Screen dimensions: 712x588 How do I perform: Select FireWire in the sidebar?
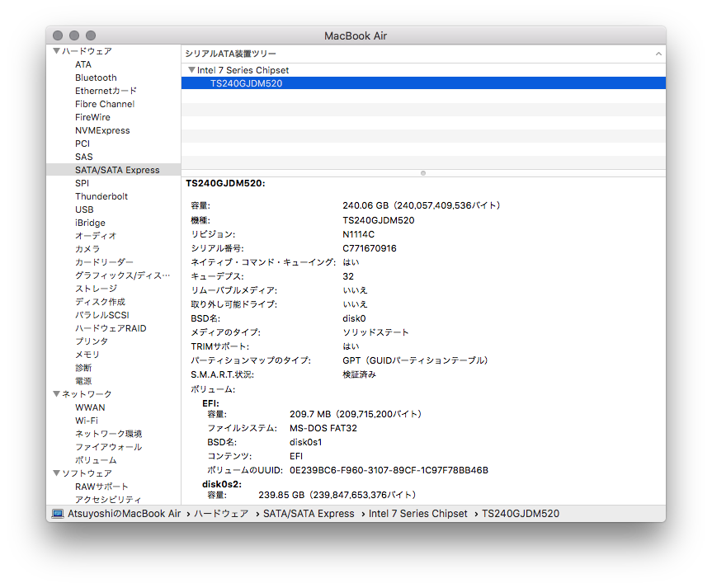point(92,117)
